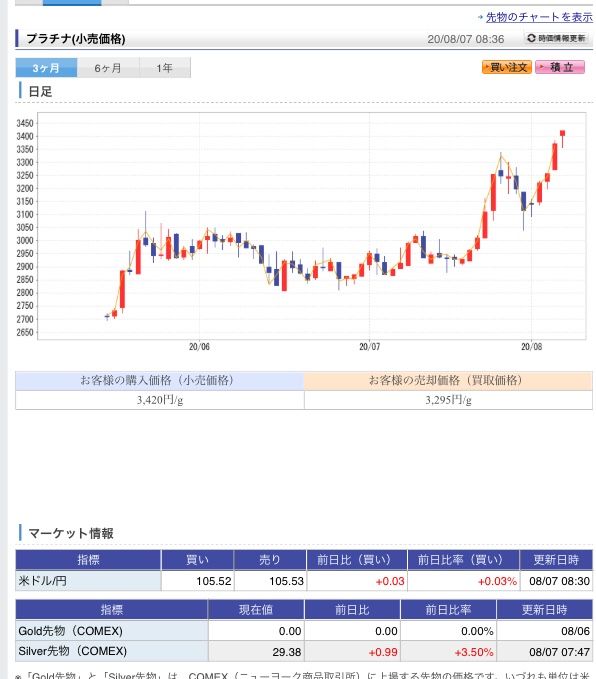Click the 20/08 label on chart axis
Image resolution: width=596 pixels, height=679 pixels.
pos(531,346)
